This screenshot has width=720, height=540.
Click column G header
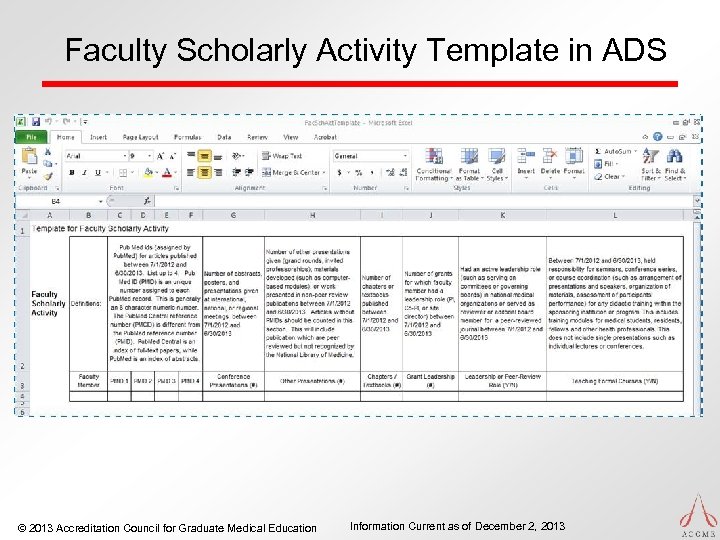(233, 215)
